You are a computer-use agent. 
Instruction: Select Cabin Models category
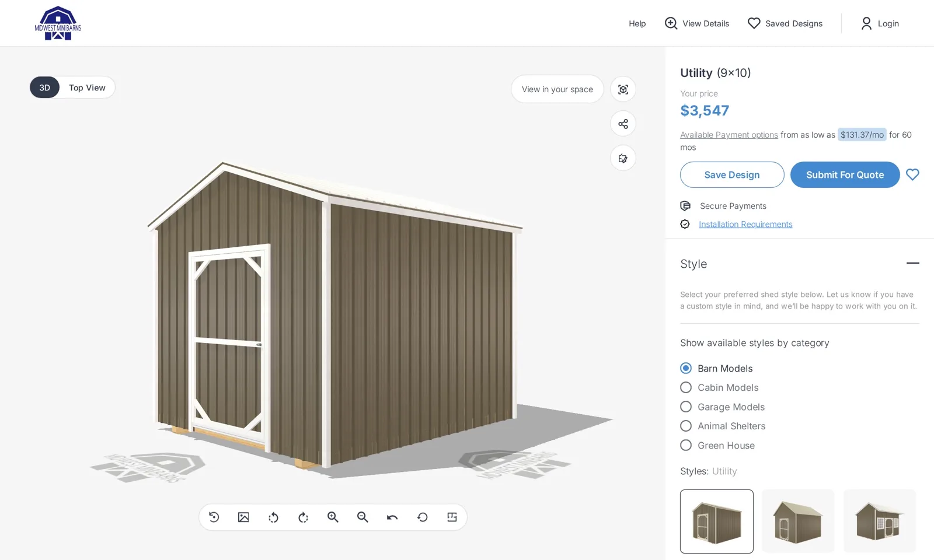719,387
